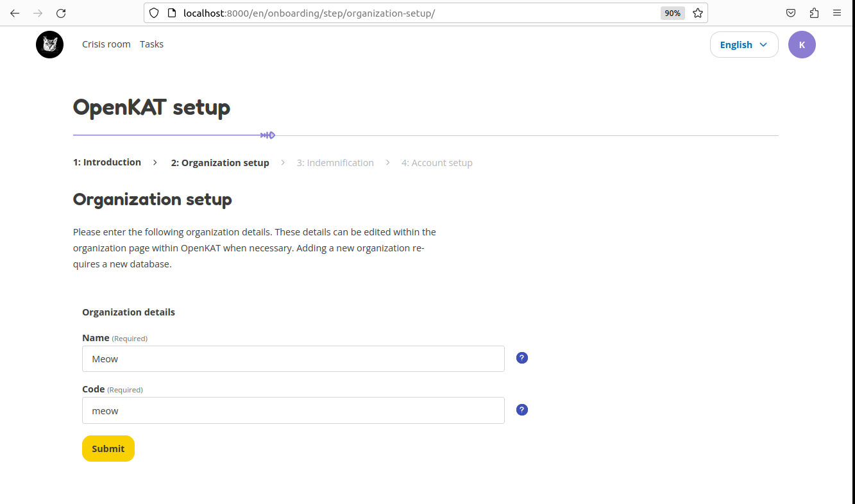The height and width of the screenshot is (504, 855).
Task: Open the browser extensions menu
Action: click(x=814, y=13)
